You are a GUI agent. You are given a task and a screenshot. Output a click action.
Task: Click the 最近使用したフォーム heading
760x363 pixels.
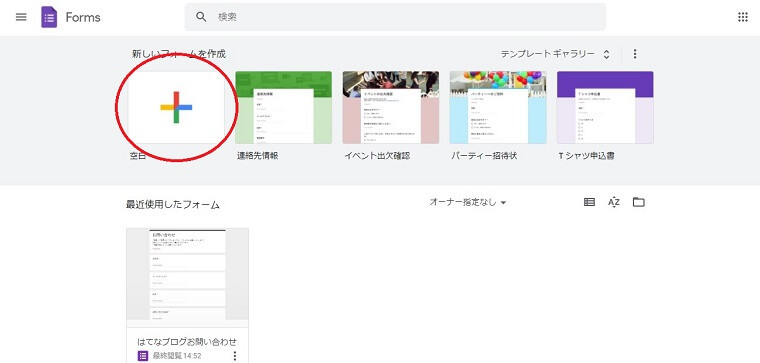[173, 205]
